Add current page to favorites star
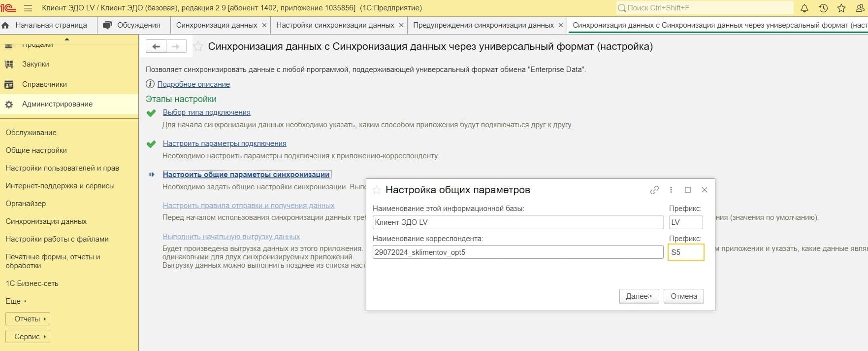This screenshot has width=868, height=351. pyautogui.click(x=198, y=46)
